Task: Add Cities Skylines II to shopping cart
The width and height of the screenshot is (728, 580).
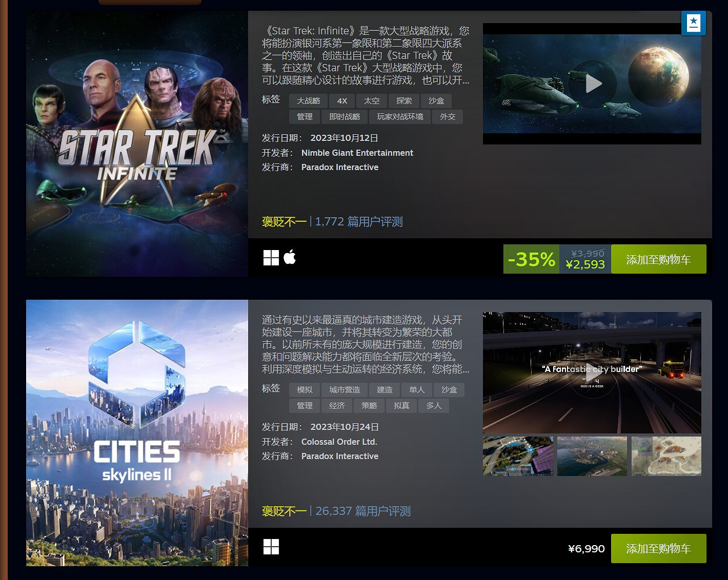Action: pos(658,548)
